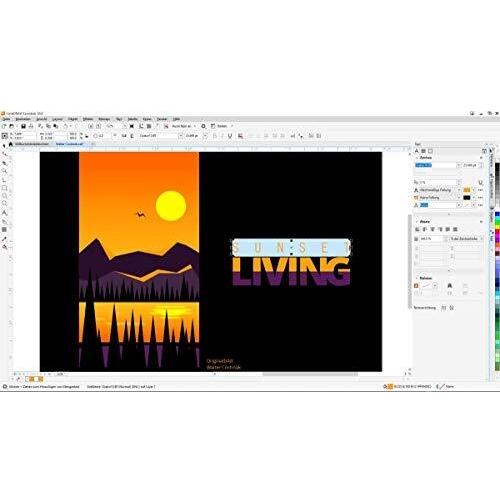
Task: Switch to Willkommensbildschirm document tab
Action: 32,144
